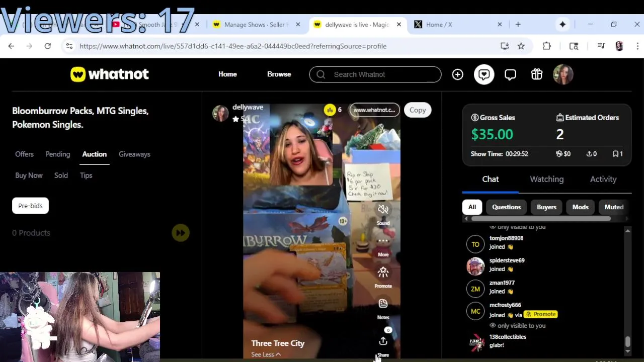Click the yellow viewer count icon
The height and width of the screenshot is (362, 644).
point(330,110)
